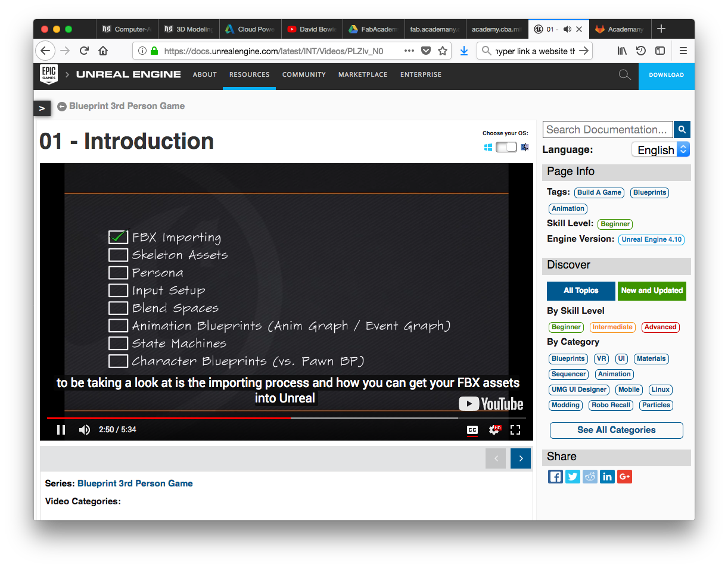This screenshot has width=728, height=568.
Task: Click the blue DOWNLOAD button
Action: [667, 75]
